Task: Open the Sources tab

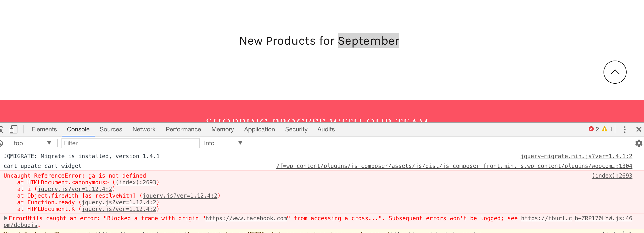Action: coord(111,129)
